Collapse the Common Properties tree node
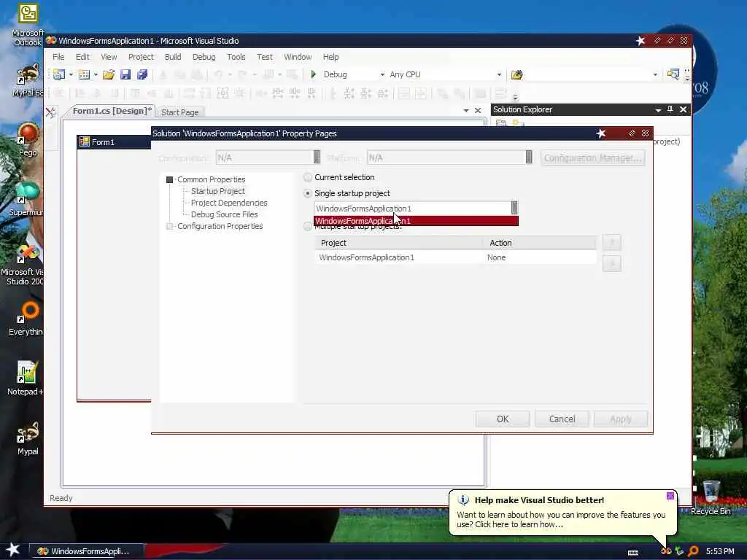 click(169, 179)
